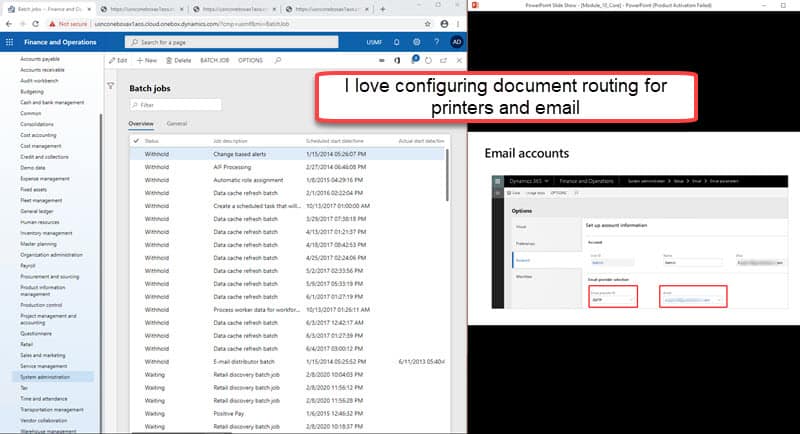Viewport: 800px width, 434px height.
Task: Open the Actual start date/time column header
Action: (421, 141)
